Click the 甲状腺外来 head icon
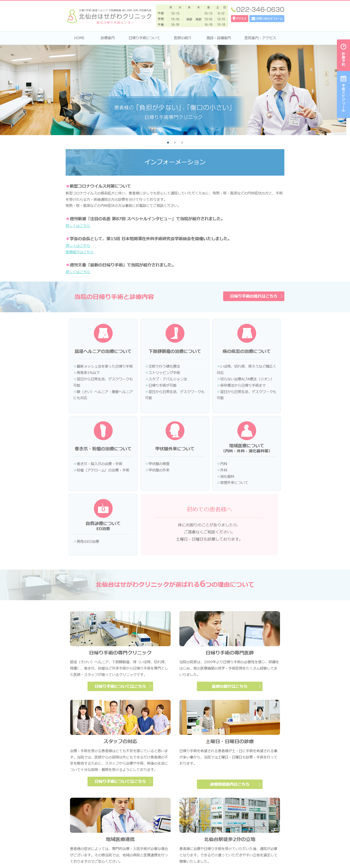Image resolution: width=350 pixels, height=868 pixels. [x=175, y=431]
